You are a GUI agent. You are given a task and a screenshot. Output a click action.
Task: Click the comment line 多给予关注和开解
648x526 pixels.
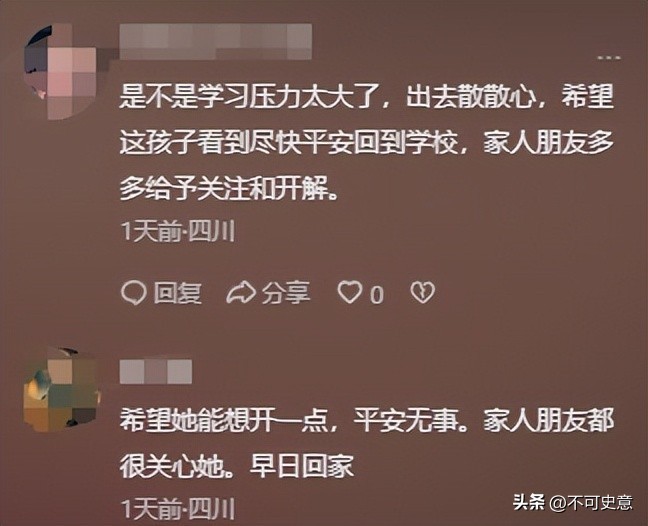point(229,188)
